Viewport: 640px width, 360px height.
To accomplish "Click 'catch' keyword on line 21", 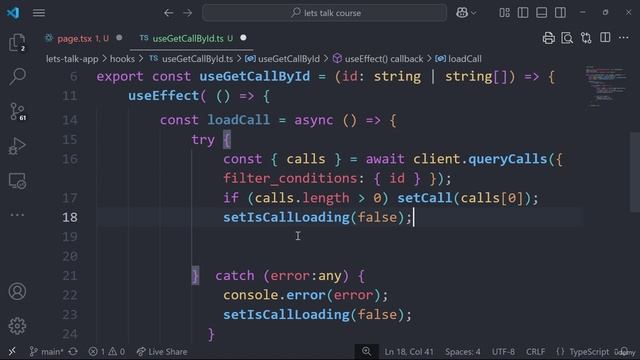I will [235, 276].
